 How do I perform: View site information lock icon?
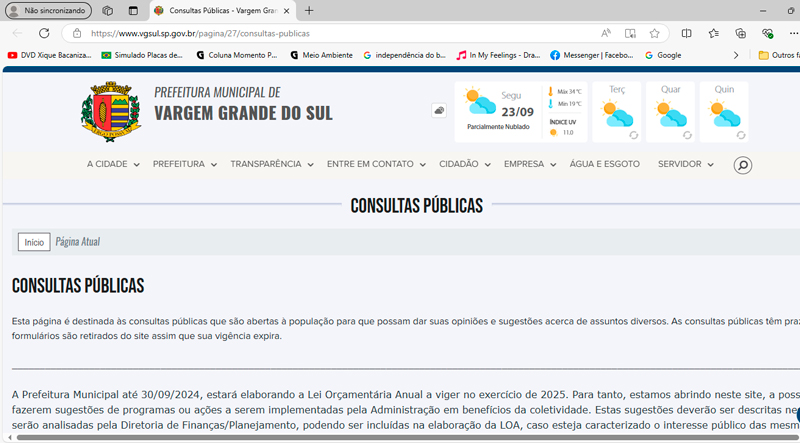(x=77, y=33)
